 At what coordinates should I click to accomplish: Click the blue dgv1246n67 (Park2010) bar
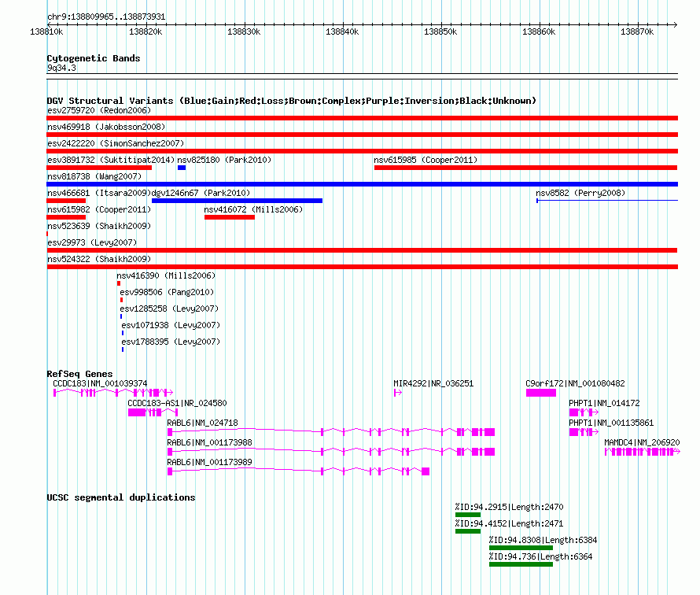click(237, 201)
